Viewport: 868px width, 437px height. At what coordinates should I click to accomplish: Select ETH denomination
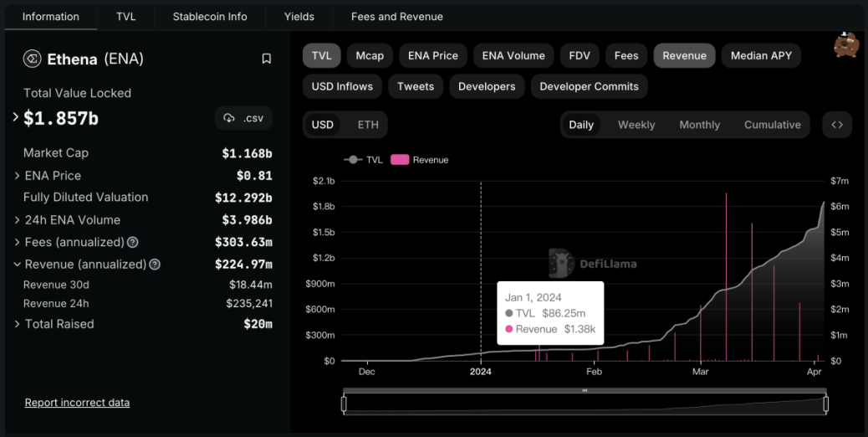pyautogui.click(x=368, y=125)
